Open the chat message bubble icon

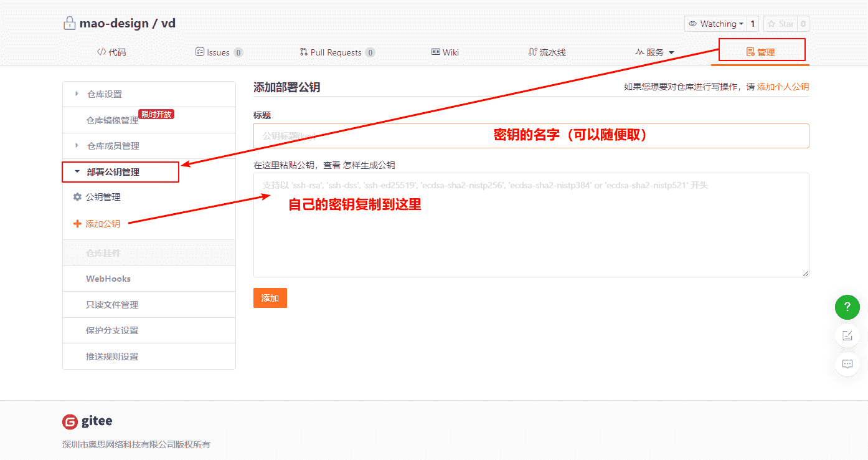(847, 365)
